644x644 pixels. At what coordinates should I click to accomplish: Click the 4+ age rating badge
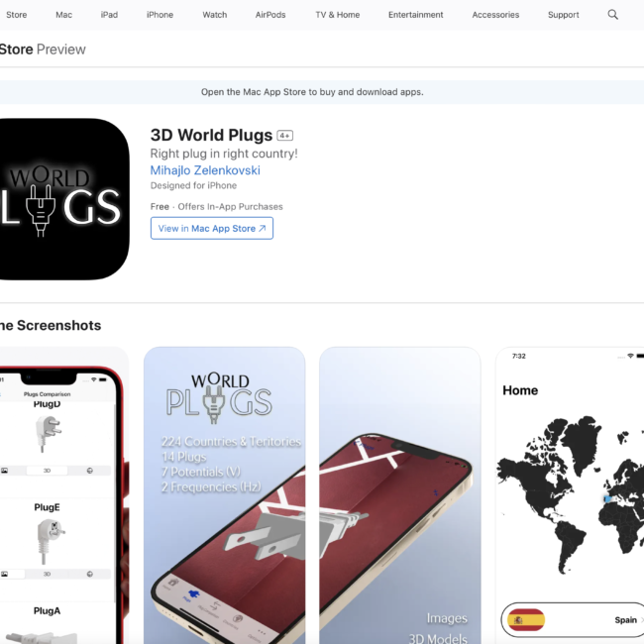pos(284,136)
